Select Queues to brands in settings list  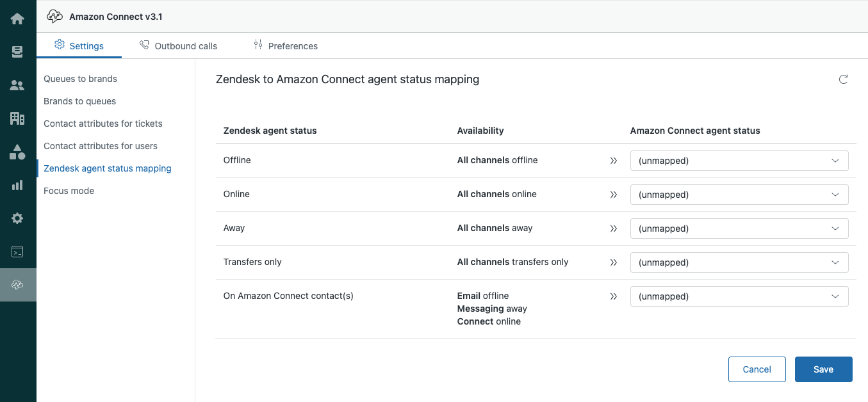80,79
